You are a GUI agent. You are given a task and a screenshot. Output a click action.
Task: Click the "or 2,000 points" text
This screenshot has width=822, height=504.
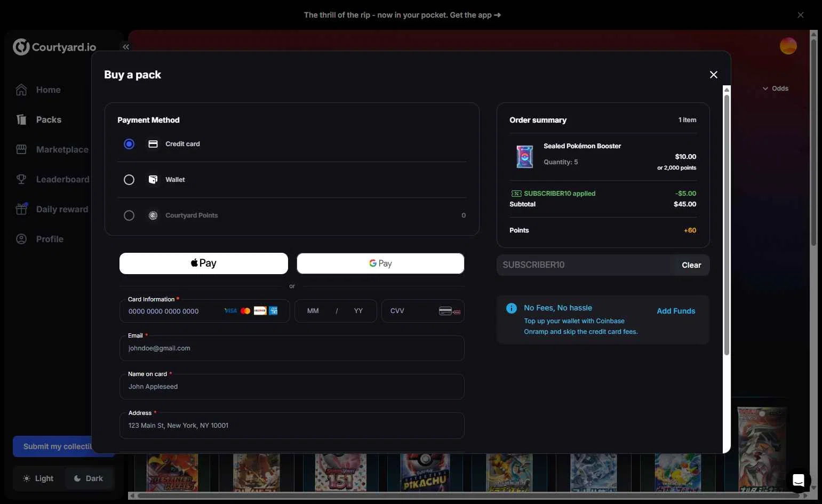point(676,167)
